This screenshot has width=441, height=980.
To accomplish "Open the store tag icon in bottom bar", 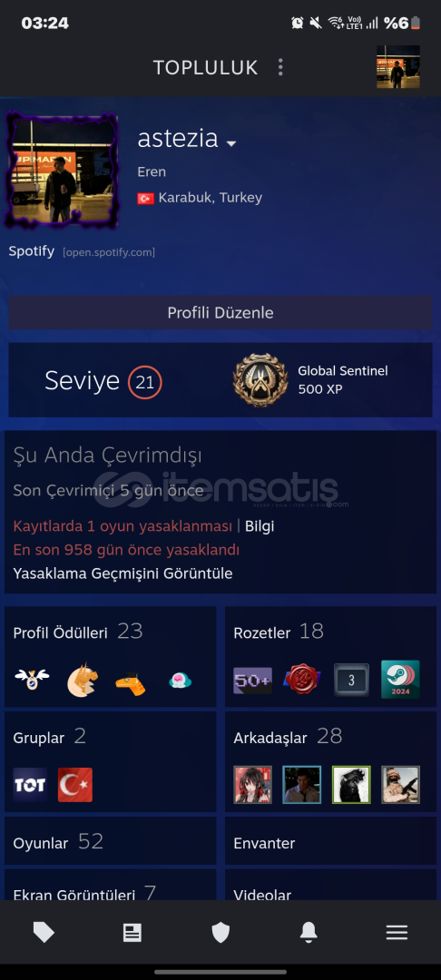I will coord(44,933).
